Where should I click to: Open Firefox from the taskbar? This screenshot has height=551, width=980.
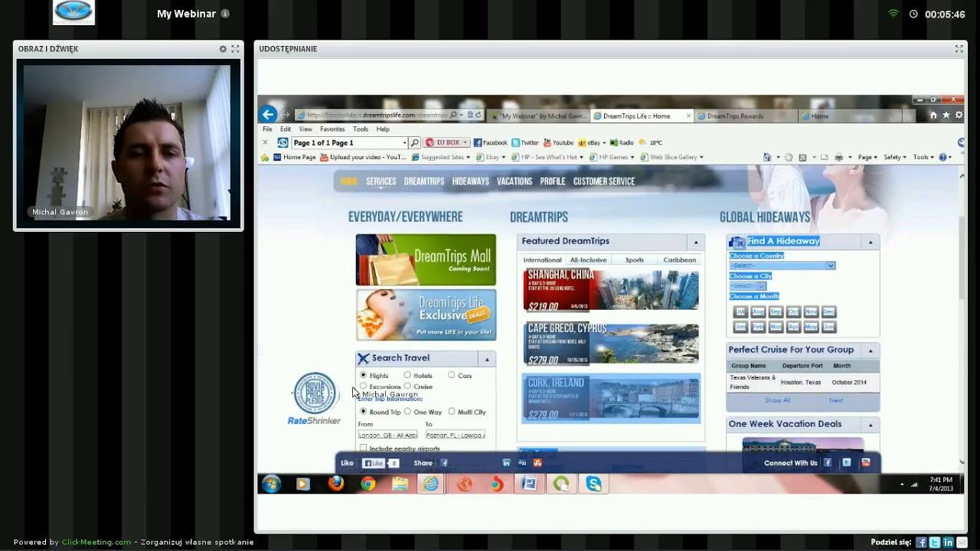coord(336,484)
